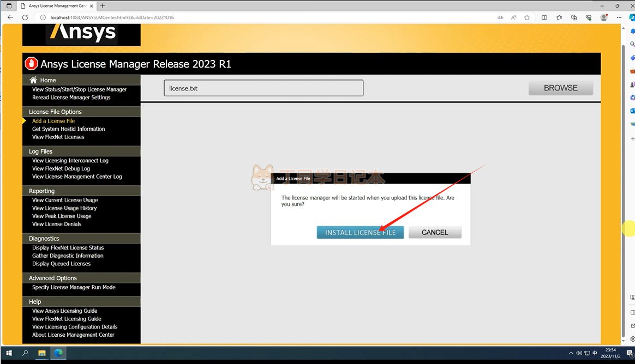The image size is (635, 364).
Task: Open View License Management Center Log
Action: (x=77, y=177)
